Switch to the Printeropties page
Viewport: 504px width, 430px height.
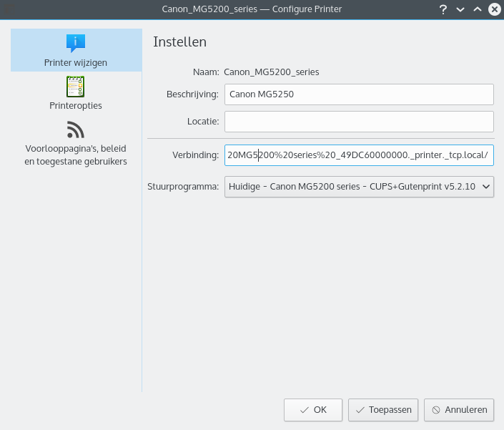(76, 105)
